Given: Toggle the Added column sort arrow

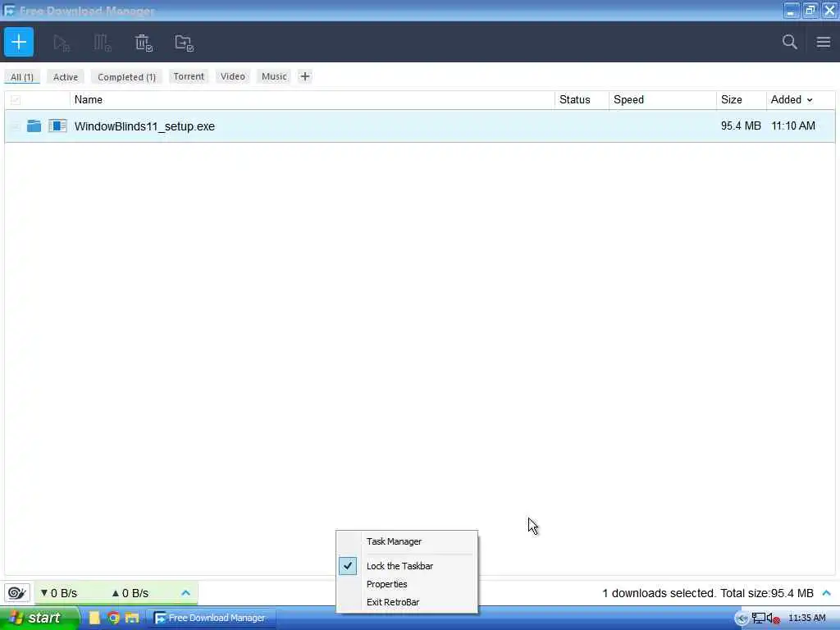Looking at the screenshot, I should pos(810,100).
